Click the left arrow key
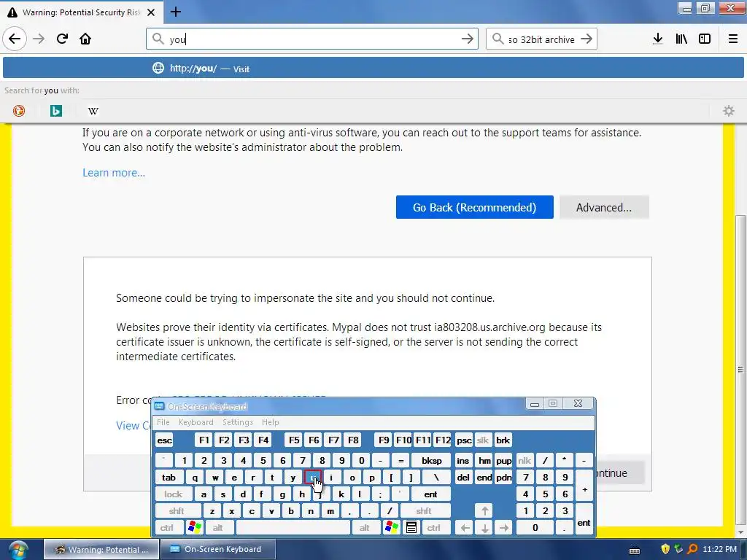The width and height of the screenshot is (747, 560). point(465,528)
